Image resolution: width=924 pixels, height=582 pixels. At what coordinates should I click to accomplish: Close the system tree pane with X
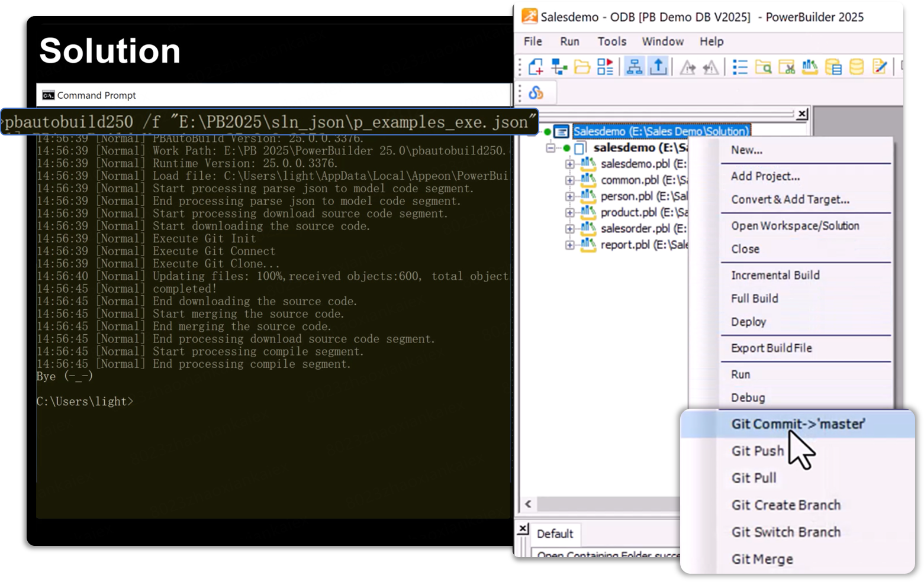click(x=802, y=114)
